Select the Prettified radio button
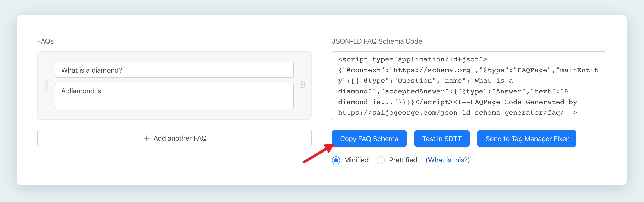This screenshot has width=644, height=202. 381,160
